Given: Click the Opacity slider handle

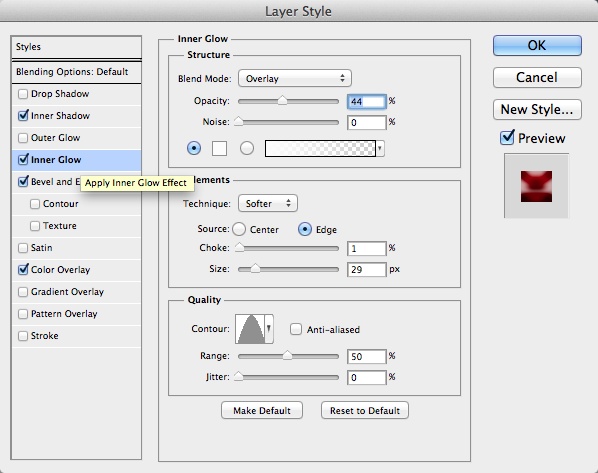Looking at the screenshot, I should click(x=282, y=100).
